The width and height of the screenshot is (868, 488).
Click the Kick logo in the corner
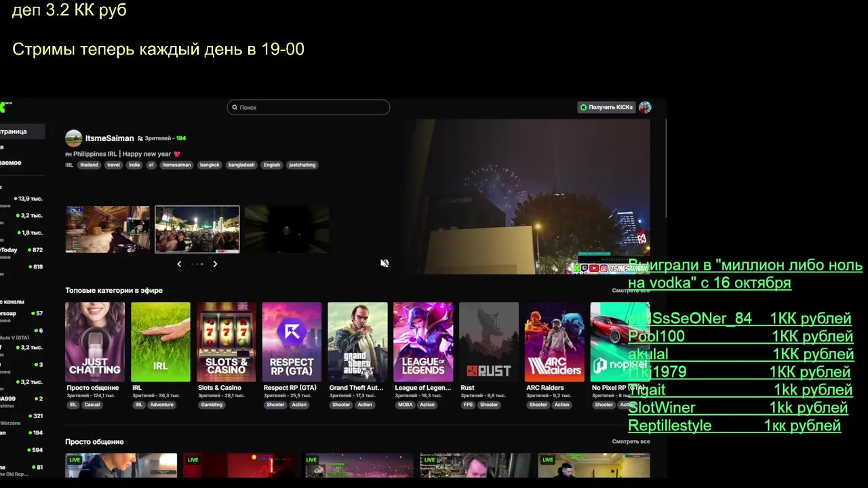(3, 106)
